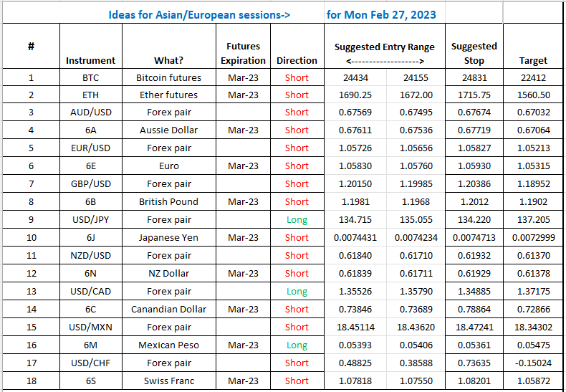Select the 'for Mon Feb 27, 2023' date cell
566x392 pixels.
(381, 14)
